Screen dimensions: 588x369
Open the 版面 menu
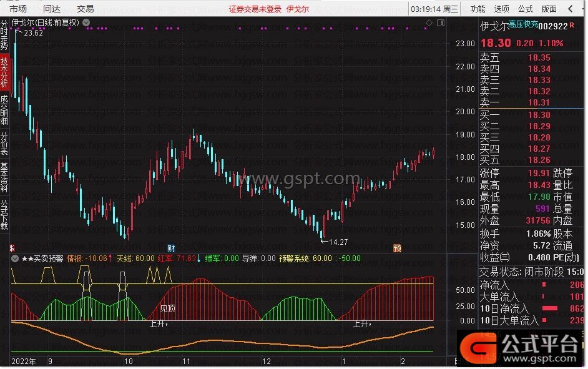pos(549,9)
